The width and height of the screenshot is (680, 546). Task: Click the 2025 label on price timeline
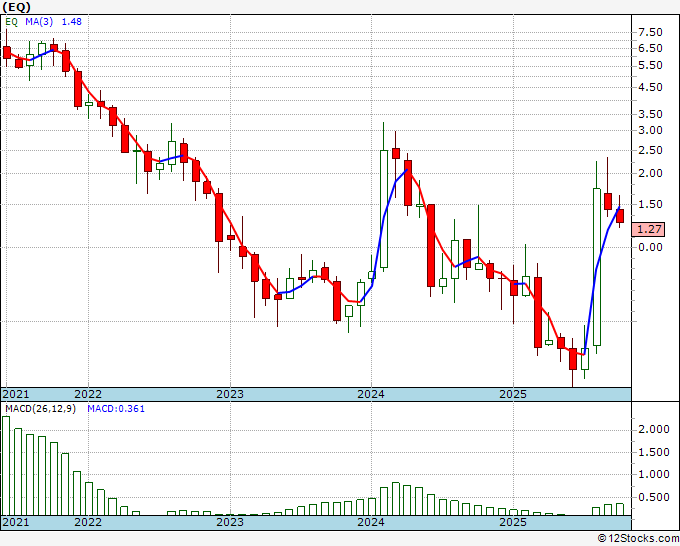point(513,394)
